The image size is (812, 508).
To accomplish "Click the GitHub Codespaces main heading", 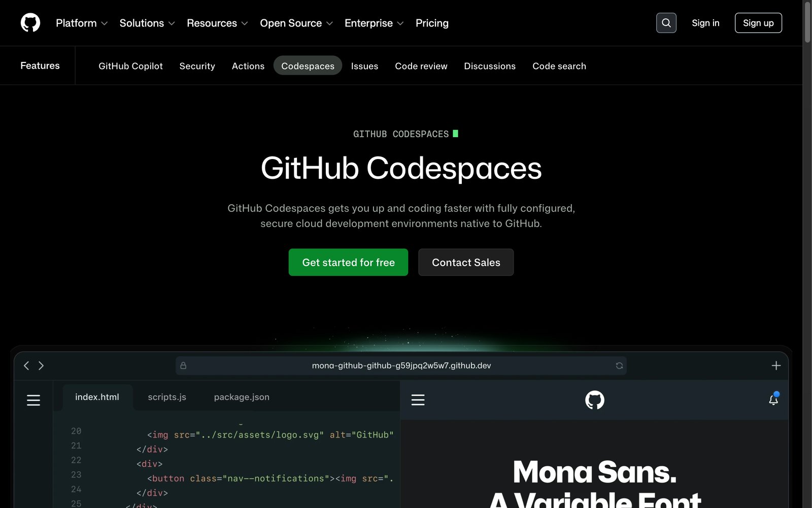I will pos(401,168).
